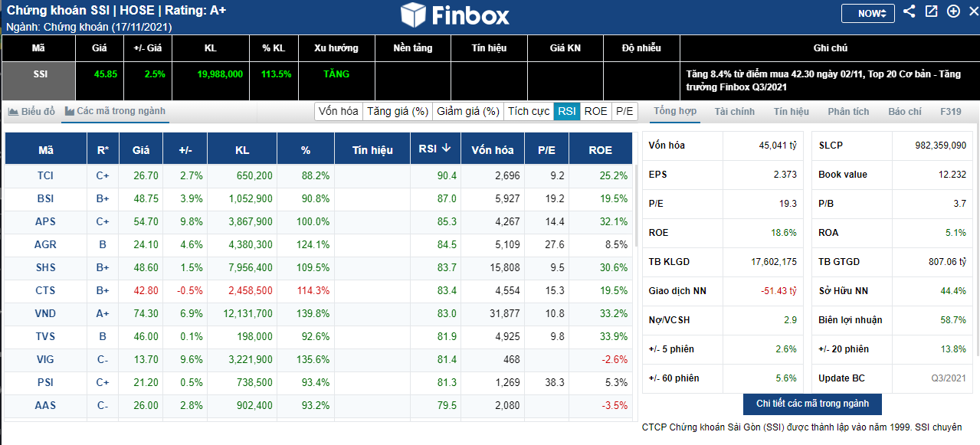Screen dimensions: 980x445
Task: Click CTS volume 2,458,500
Action: coord(249,290)
